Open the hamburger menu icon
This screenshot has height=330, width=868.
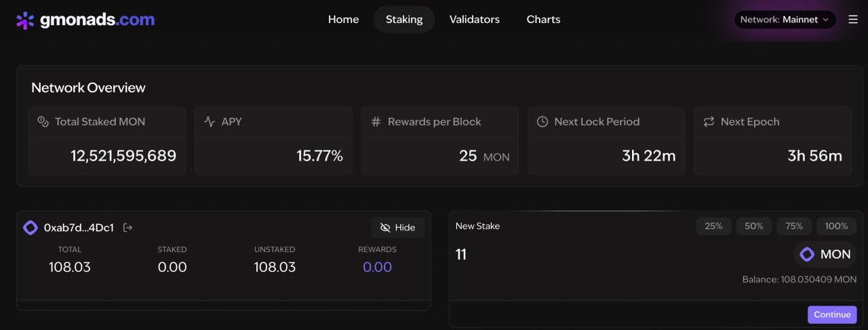(x=853, y=20)
